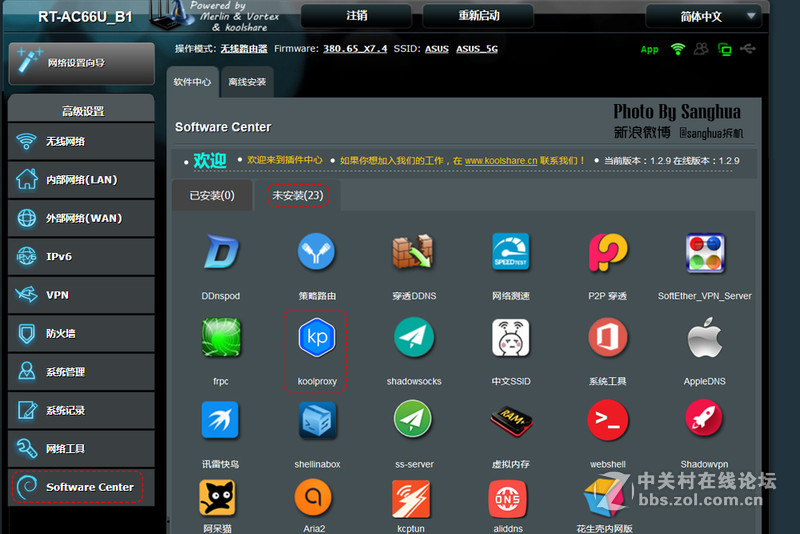Click the green App link in header
The width and height of the screenshot is (800, 534).
pos(649,49)
